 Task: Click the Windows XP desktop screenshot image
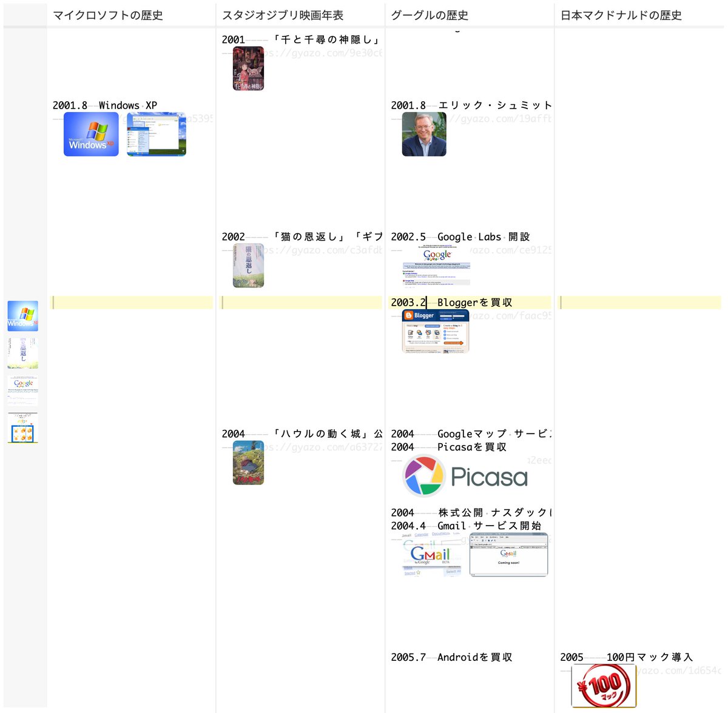[157, 134]
